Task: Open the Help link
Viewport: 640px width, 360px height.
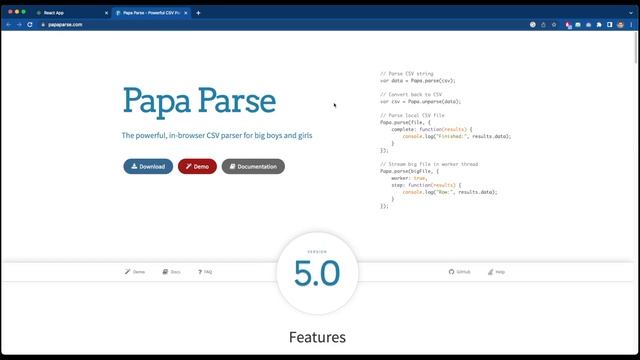Action: pyautogui.click(x=497, y=272)
